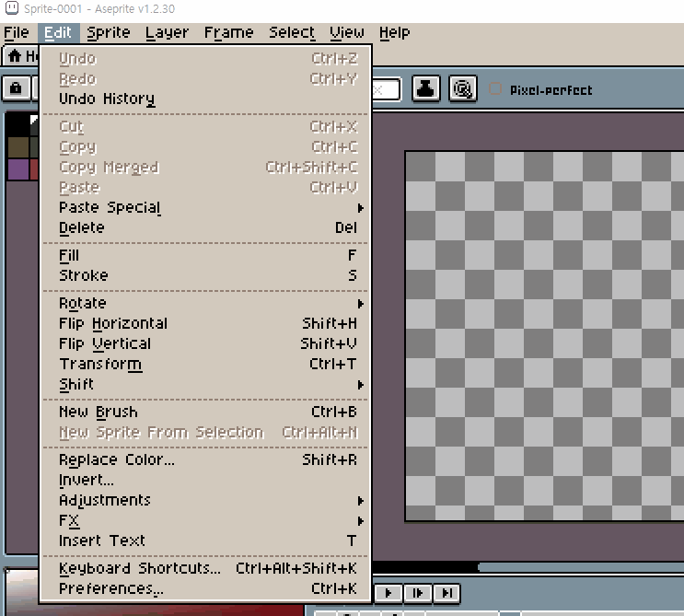
Task: Open the File menu
Action: point(17,33)
